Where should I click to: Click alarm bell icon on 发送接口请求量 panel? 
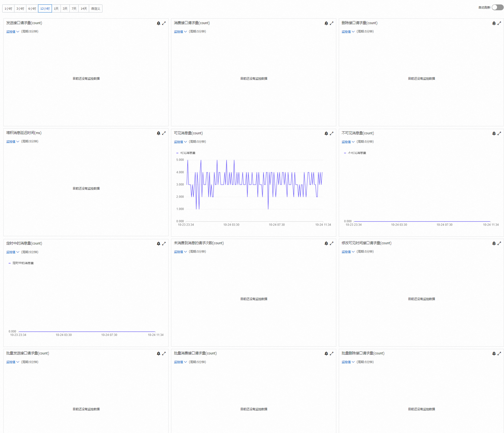click(x=159, y=23)
